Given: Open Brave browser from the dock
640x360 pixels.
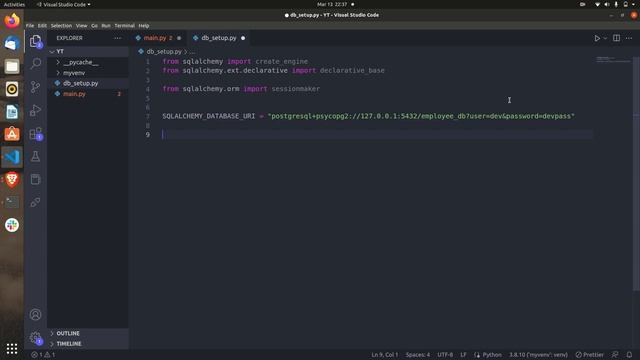Looking at the screenshot, I should (x=12, y=180).
